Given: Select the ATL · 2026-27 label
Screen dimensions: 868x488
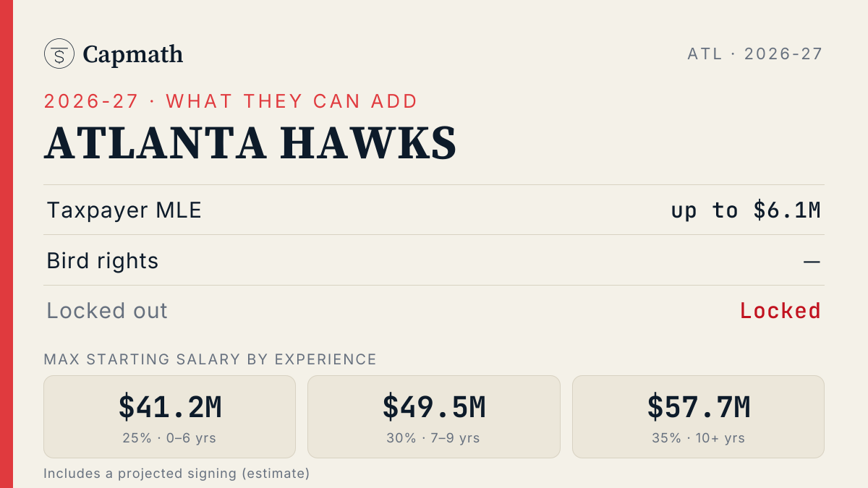Looking at the screenshot, I should click(x=755, y=53).
